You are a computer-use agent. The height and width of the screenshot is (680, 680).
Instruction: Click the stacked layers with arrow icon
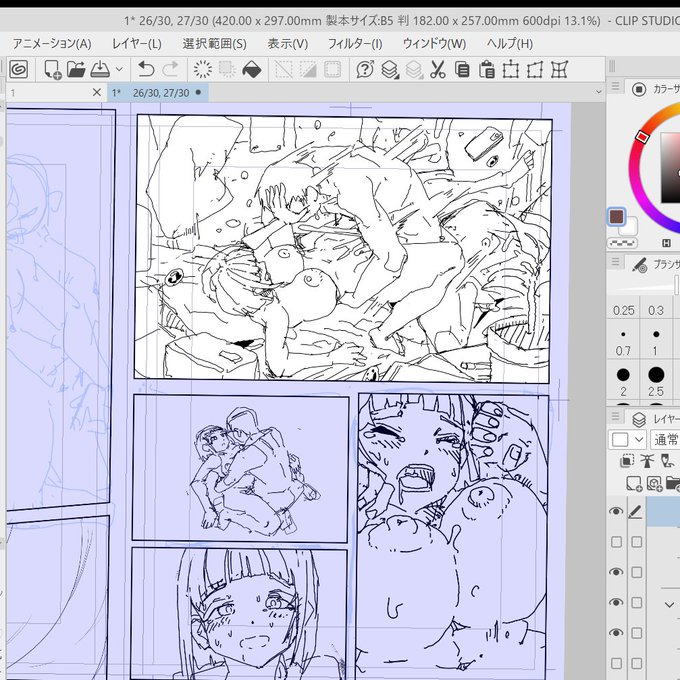(x=390, y=69)
